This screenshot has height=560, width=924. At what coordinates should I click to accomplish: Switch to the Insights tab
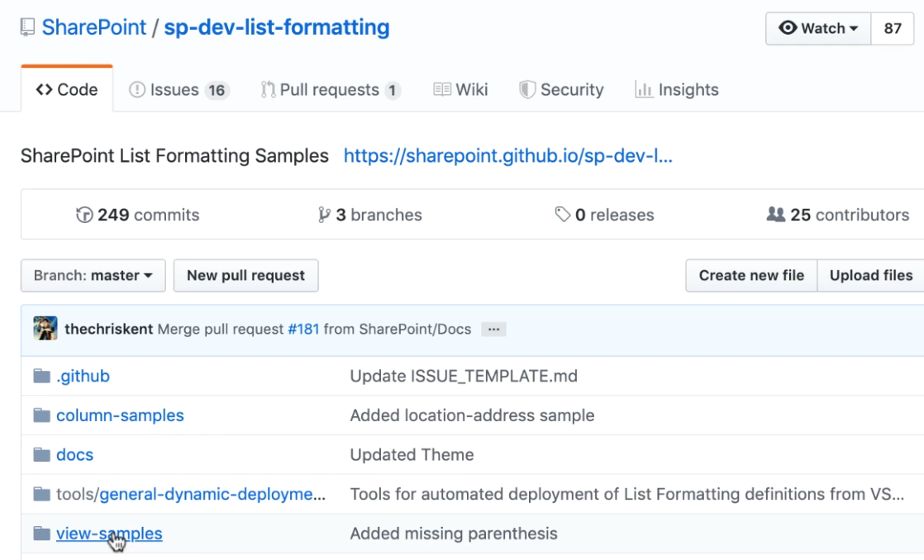(677, 89)
